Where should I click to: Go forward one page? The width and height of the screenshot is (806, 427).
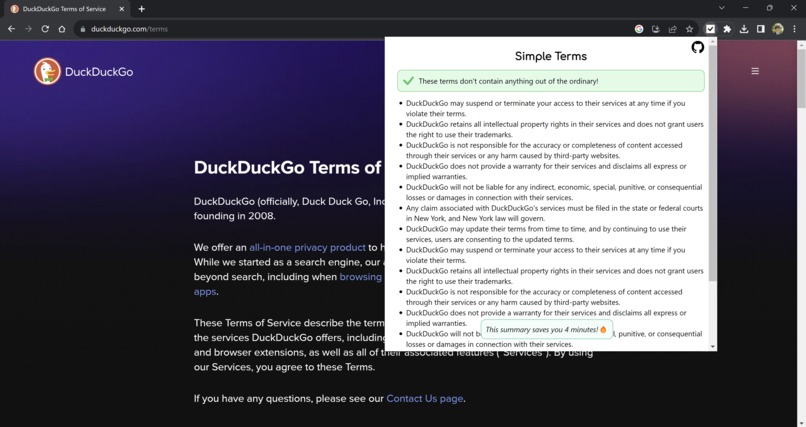click(x=28, y=29)
